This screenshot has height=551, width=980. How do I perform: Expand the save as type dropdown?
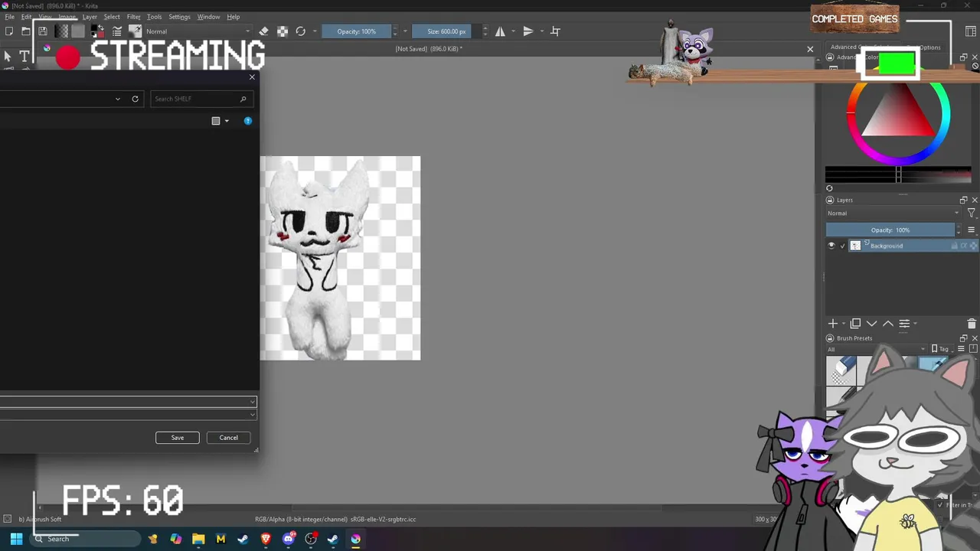point(252,414)
